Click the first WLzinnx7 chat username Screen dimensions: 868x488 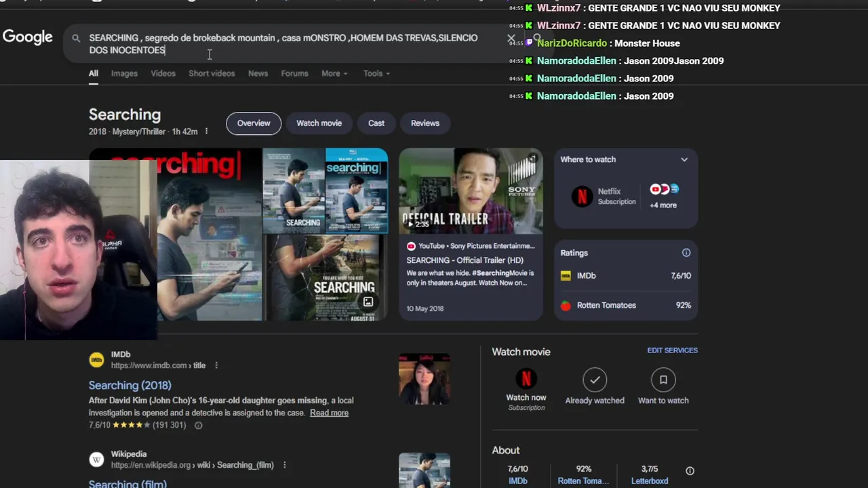click(559, 8)
